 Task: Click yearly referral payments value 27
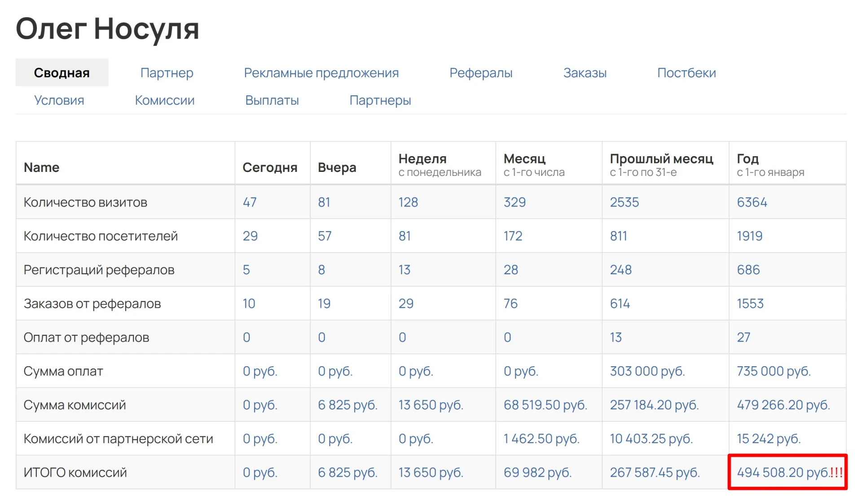[743, 337]
